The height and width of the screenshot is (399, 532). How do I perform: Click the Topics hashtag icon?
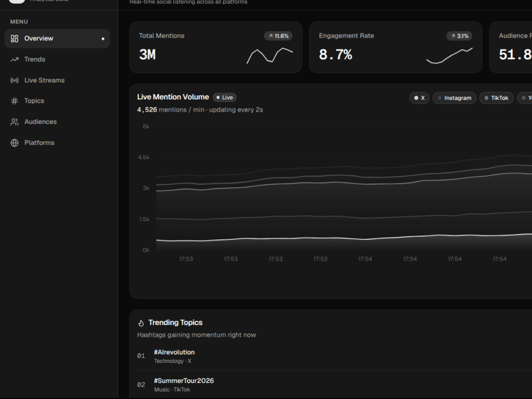[x=14, y=101]
